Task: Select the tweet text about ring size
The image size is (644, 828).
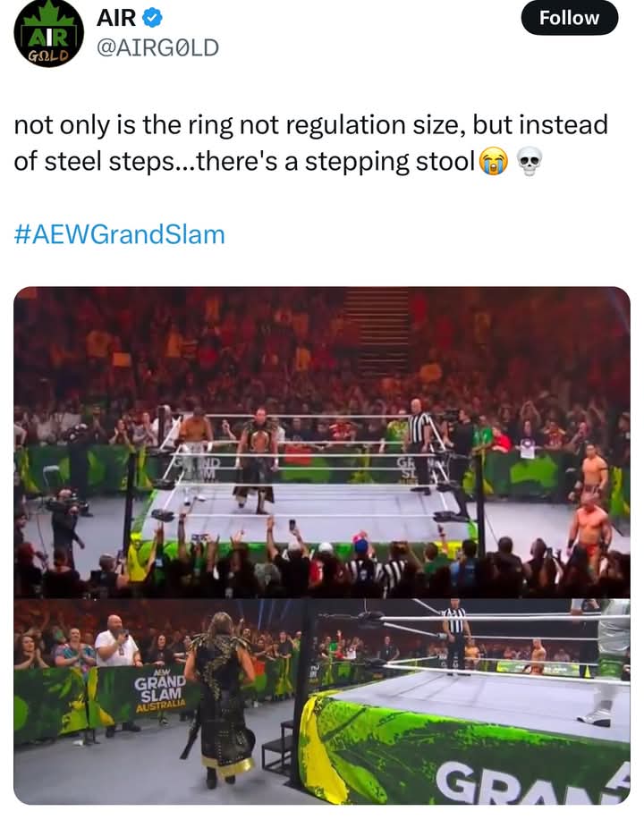Action: (311, 143)
